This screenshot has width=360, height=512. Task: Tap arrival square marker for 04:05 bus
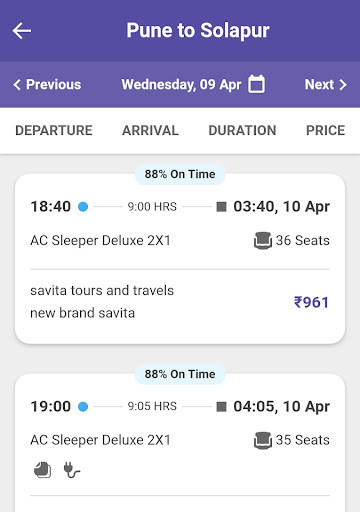pos(221,407)
